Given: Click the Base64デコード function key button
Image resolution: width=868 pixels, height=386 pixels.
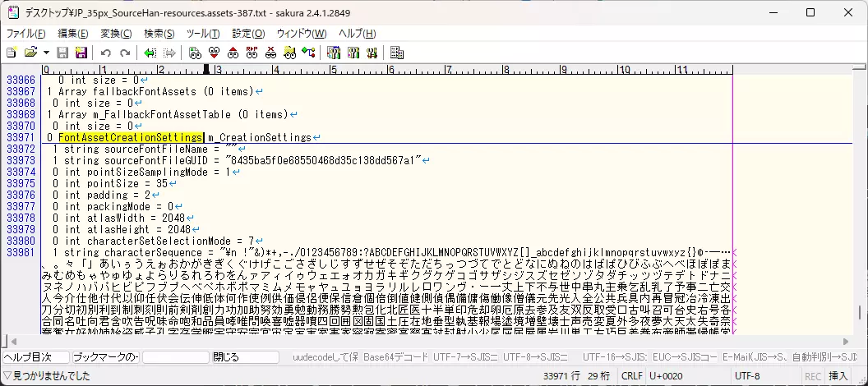Looking at the screenshot, I should (x=395, y=357).
